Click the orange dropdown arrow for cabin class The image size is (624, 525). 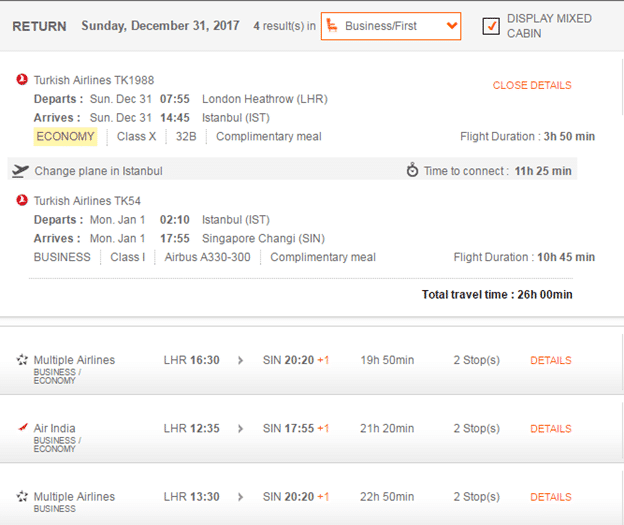452,26
